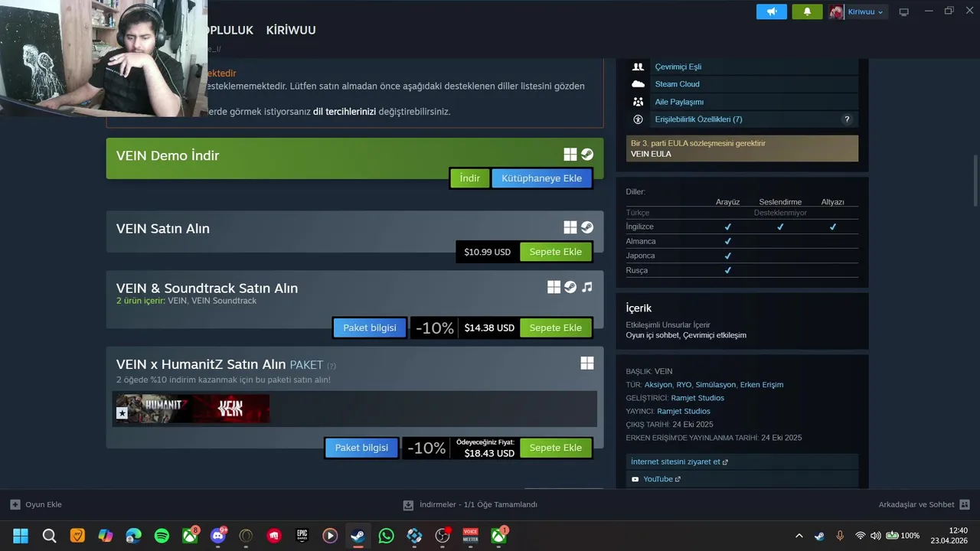Viewport: 980px width, 551px height.
Task: Open Paket bilgisi for VEIN & Soundtrack
Action: pos(370,328)
